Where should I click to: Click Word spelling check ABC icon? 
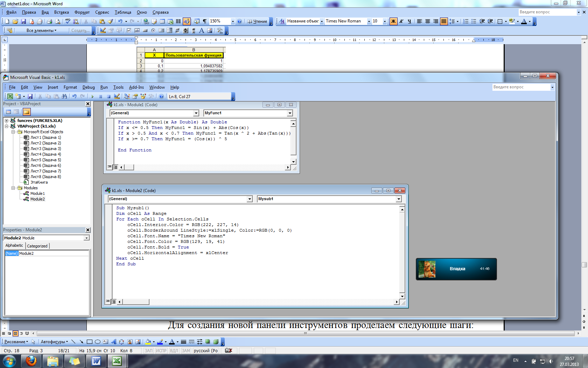click(x=68, y=21)
